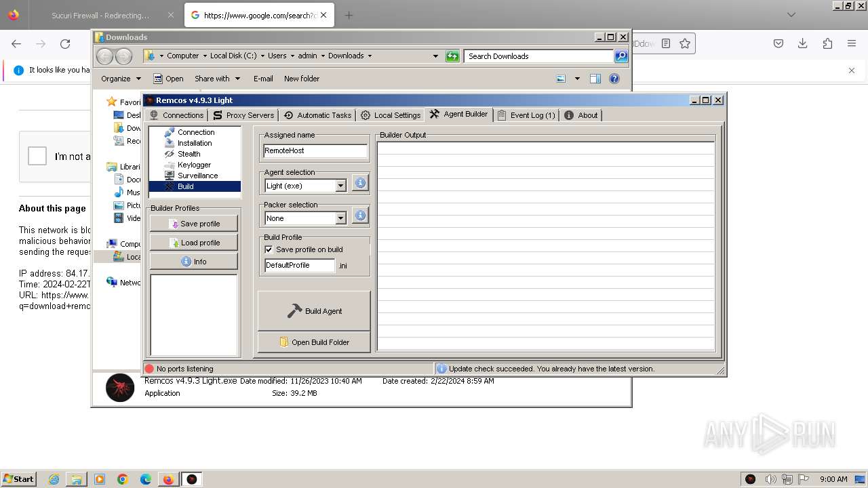Click E-mail in Downloads toolbar

[x=263, y=79]
